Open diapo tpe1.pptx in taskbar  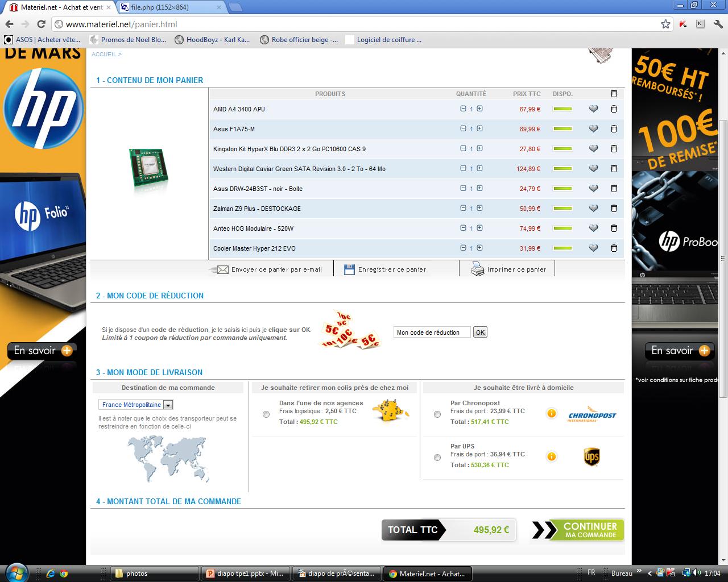tap(245, 573)
